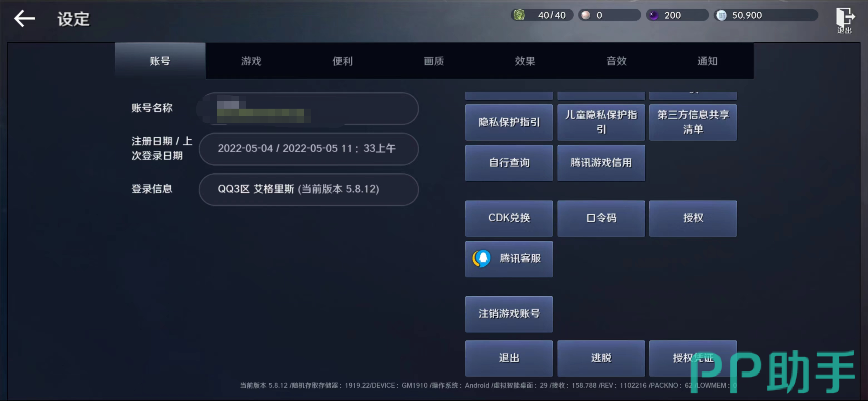Tap the 退出 exit door icon

coord(845,19)
